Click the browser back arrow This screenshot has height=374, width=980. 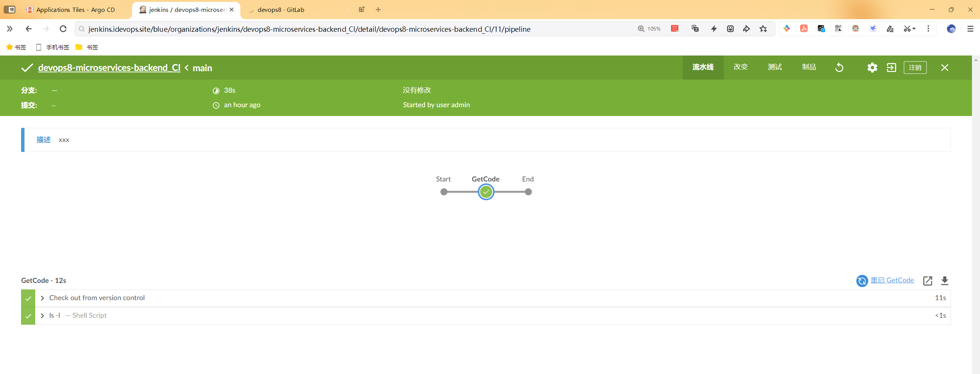pyautogui.click(x=28, y=29)
